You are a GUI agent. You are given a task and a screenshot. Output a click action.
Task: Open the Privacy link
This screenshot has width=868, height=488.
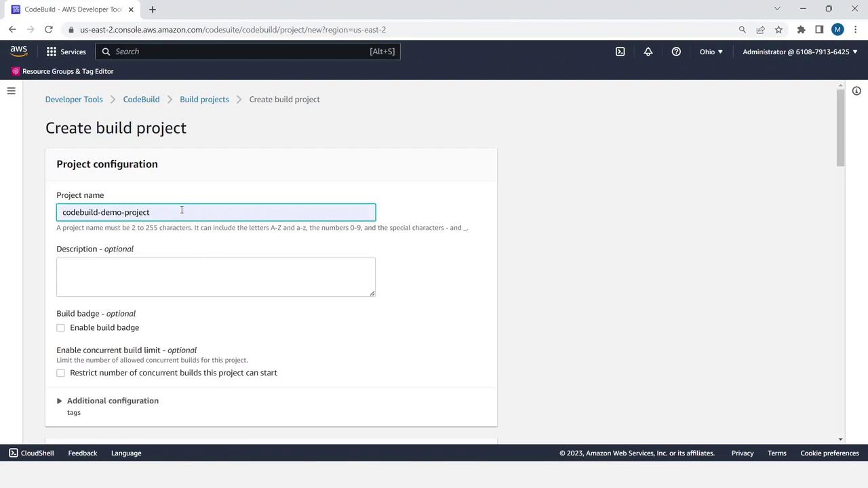click(743, 453)
